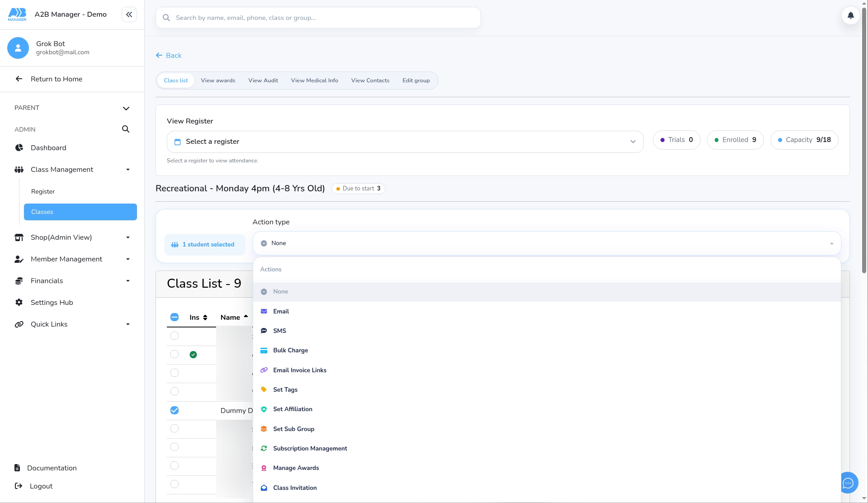This screenshot has width=868, height=503.
Task: Click the Manage Awards ribbon icon
Action: (x=264, y=468)
